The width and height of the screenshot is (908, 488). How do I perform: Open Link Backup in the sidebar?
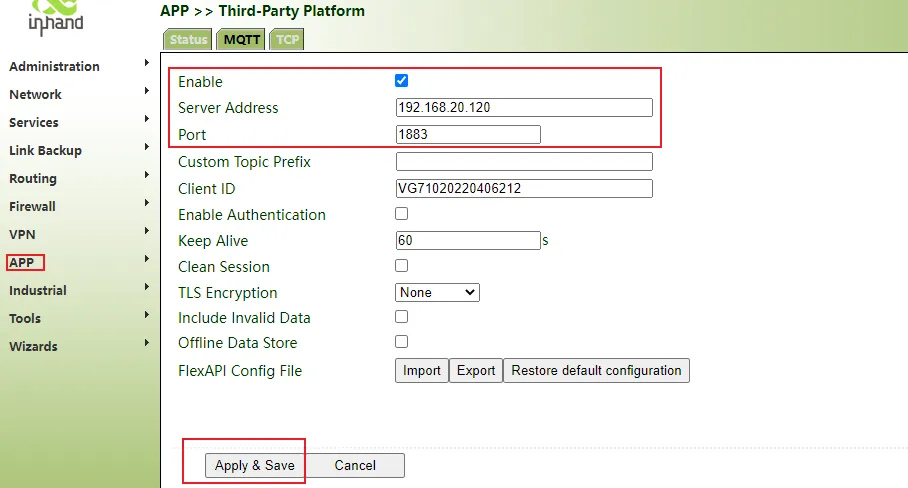pos(45,151)
